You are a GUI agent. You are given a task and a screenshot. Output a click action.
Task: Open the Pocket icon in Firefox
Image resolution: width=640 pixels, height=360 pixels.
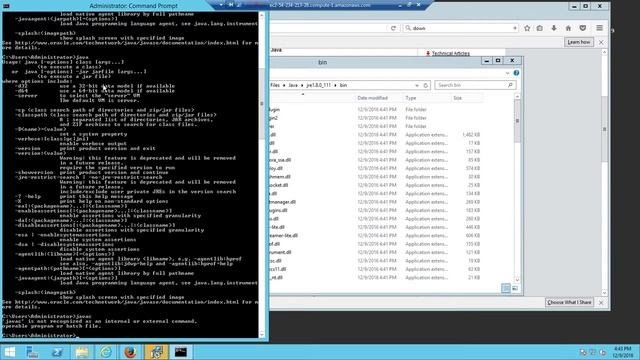click(x=583, y=28)
